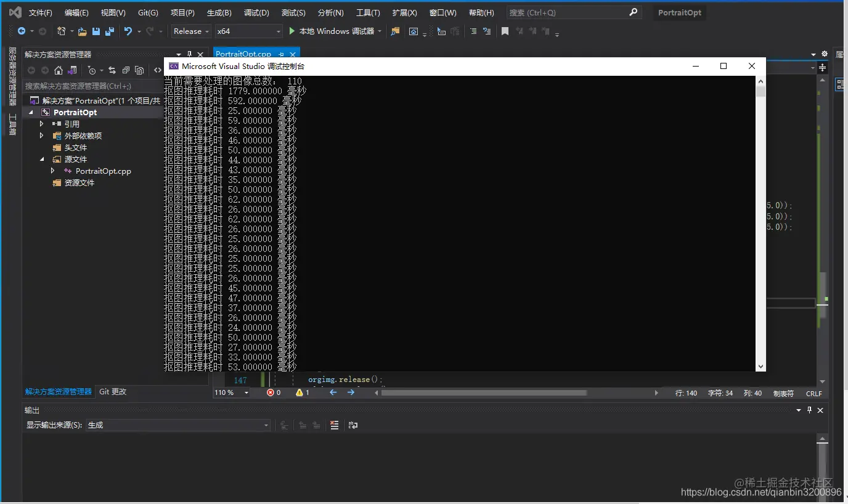Open debugger target dropdown arrow
This screenshot has height=504, width=848.
380,31
